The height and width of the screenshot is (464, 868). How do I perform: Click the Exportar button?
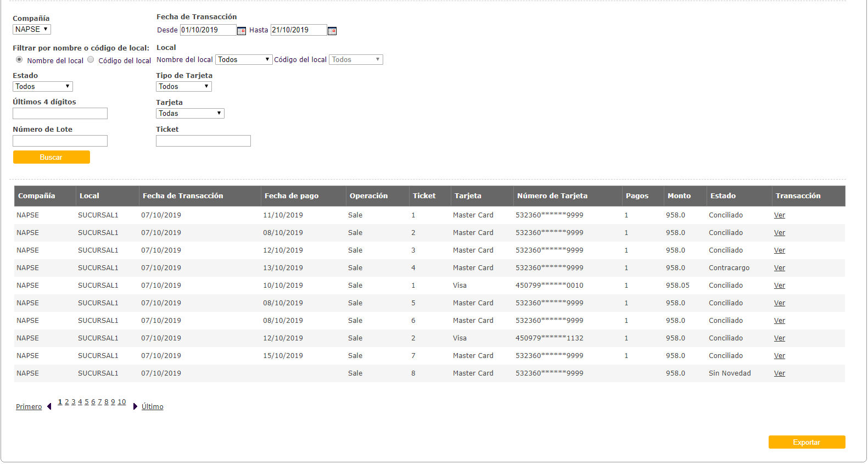(807, 443)
